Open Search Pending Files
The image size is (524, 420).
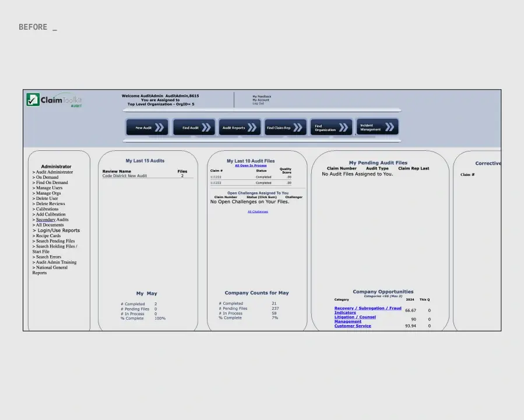(54, 241)
